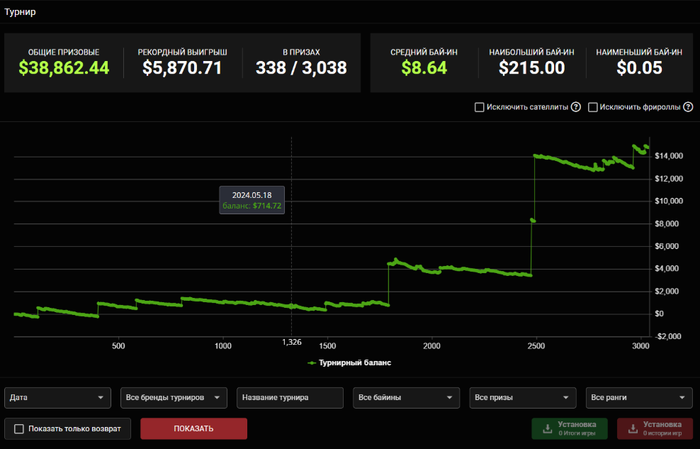Screen dimensions: 700x449
Task: Click the $38,862.44 total prize value
Action: click(x=64, y=68)
